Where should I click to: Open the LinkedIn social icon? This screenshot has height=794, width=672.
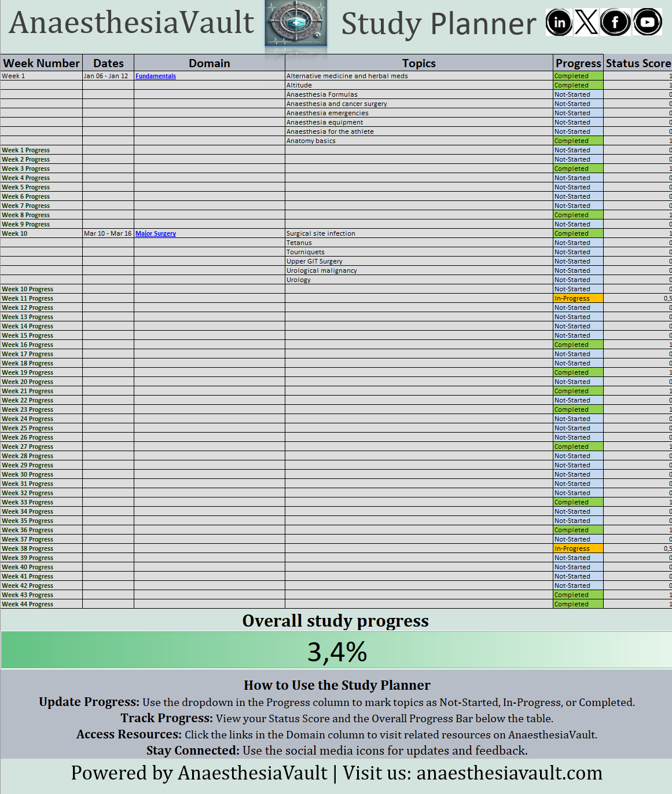point(559,23)
